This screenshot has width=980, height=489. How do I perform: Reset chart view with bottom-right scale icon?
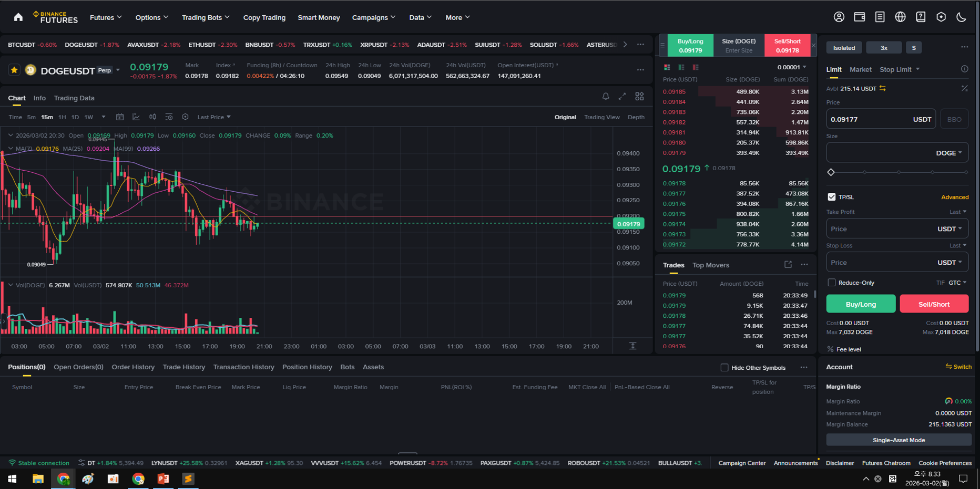click(633, 346)
